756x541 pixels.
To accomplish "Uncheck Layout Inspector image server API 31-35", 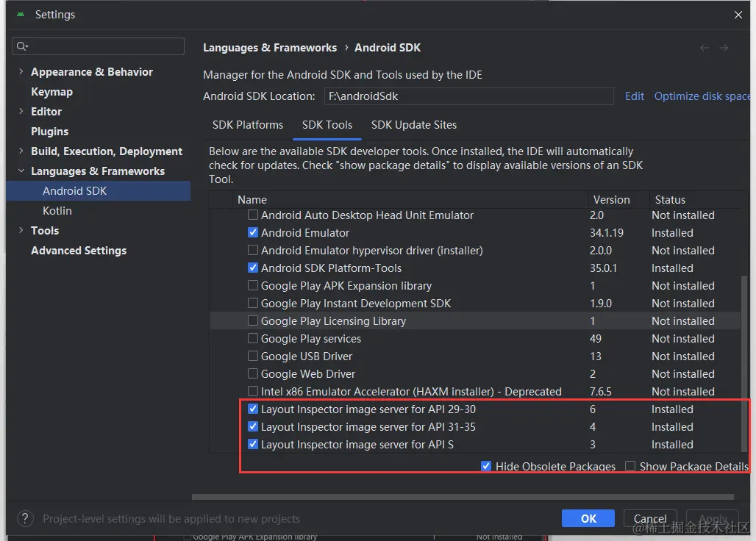I will pyautogui.click(x=253, y=426).
